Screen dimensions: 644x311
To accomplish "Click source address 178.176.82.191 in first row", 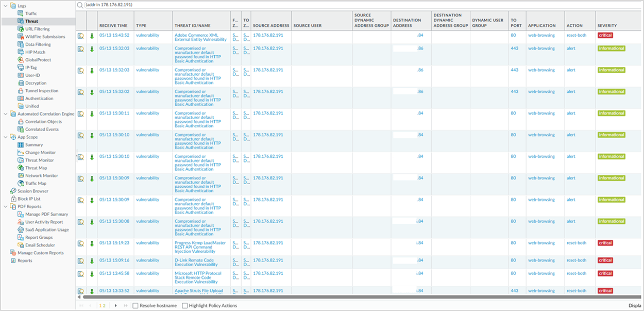I will [x=268, y=35].
